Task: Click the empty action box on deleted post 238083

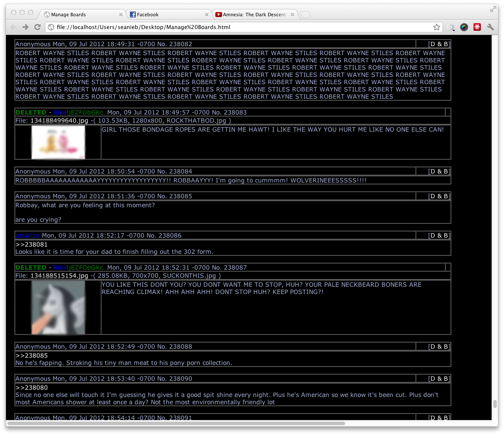Action: (x=448, y=112)
